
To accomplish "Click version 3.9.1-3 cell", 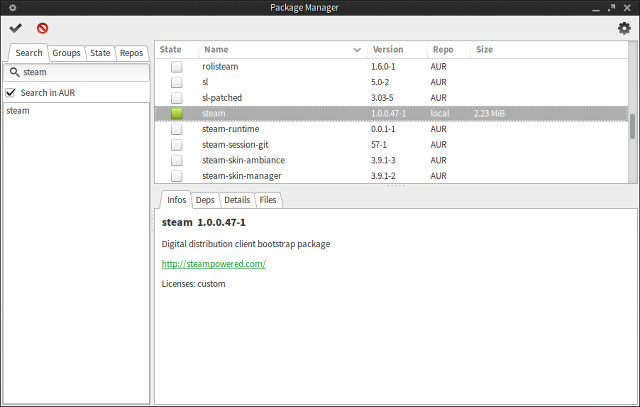I will coord(383,160).
